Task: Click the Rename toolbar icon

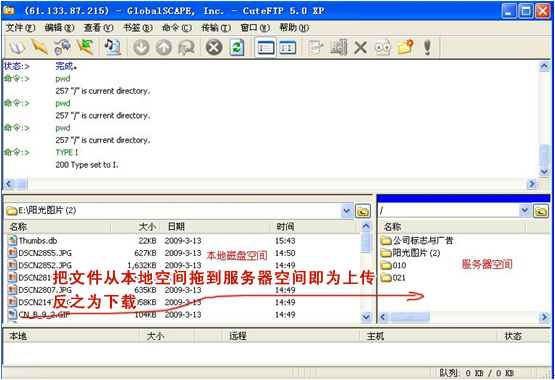Action: click(338, 47)
